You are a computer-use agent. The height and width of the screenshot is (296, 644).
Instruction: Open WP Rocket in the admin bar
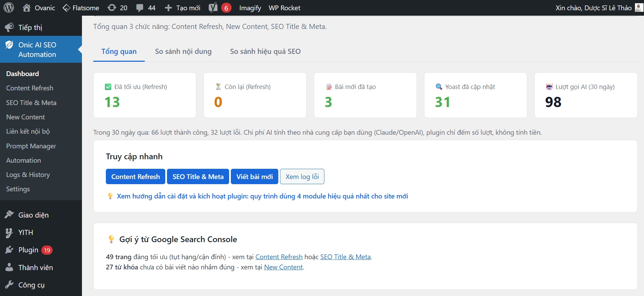[284, 8]
